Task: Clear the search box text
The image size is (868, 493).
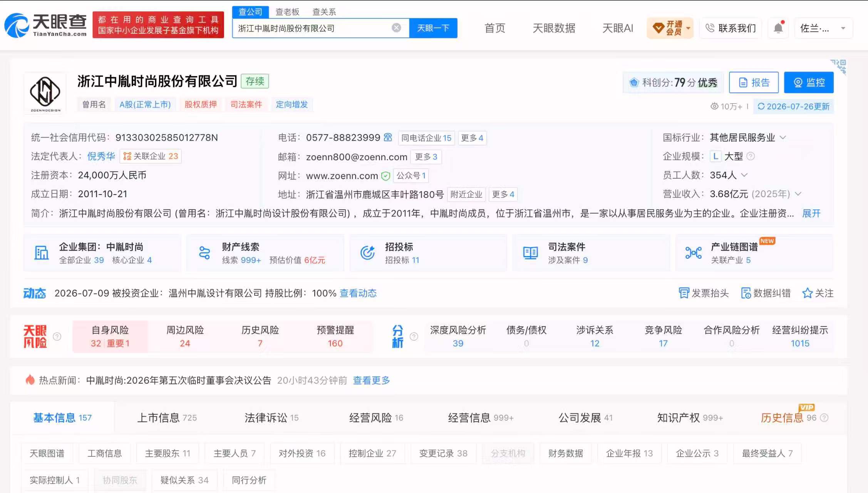Action: click(x=396, y=28)
